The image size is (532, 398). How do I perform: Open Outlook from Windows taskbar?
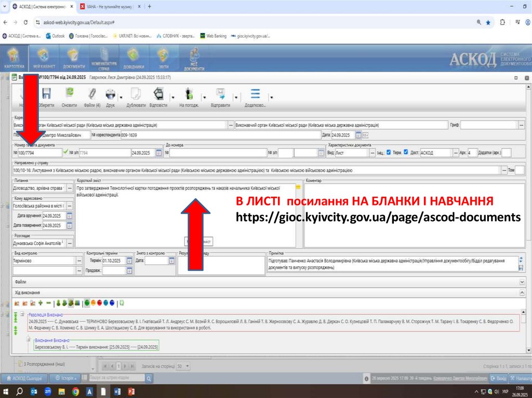point(34,392)
